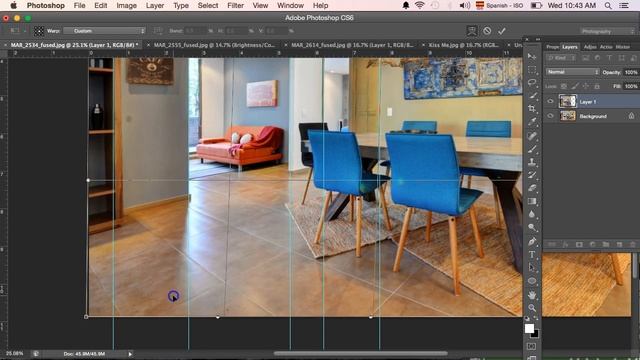Select the Healing Brush tool
The height and width of the screenshot is (360, 640).
(532, 136)
